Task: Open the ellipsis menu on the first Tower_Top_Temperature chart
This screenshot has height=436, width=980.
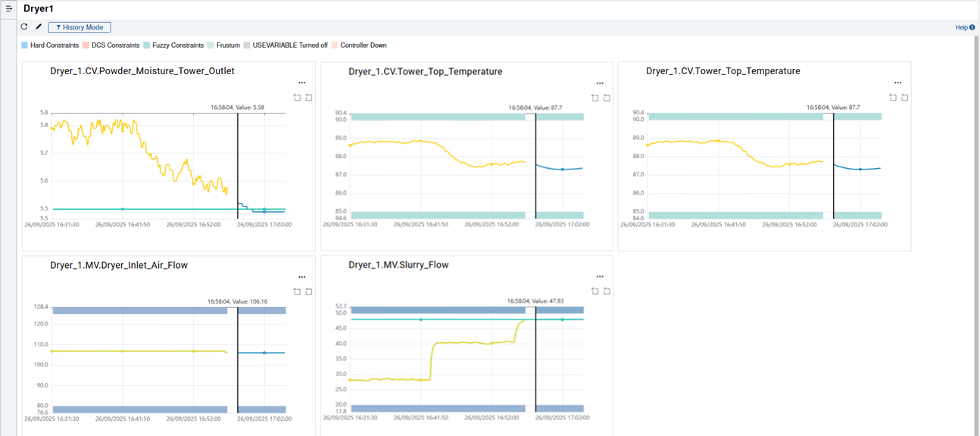Action: (600, 83)
